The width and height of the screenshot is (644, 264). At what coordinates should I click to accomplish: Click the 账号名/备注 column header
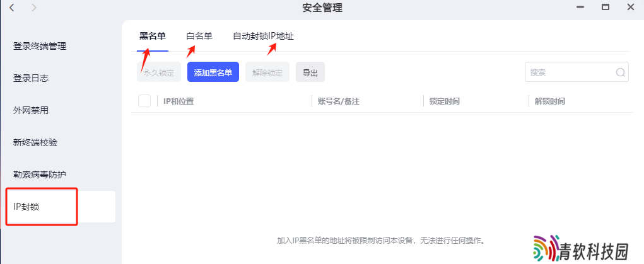pyautogui.click(x=339, y=101)
